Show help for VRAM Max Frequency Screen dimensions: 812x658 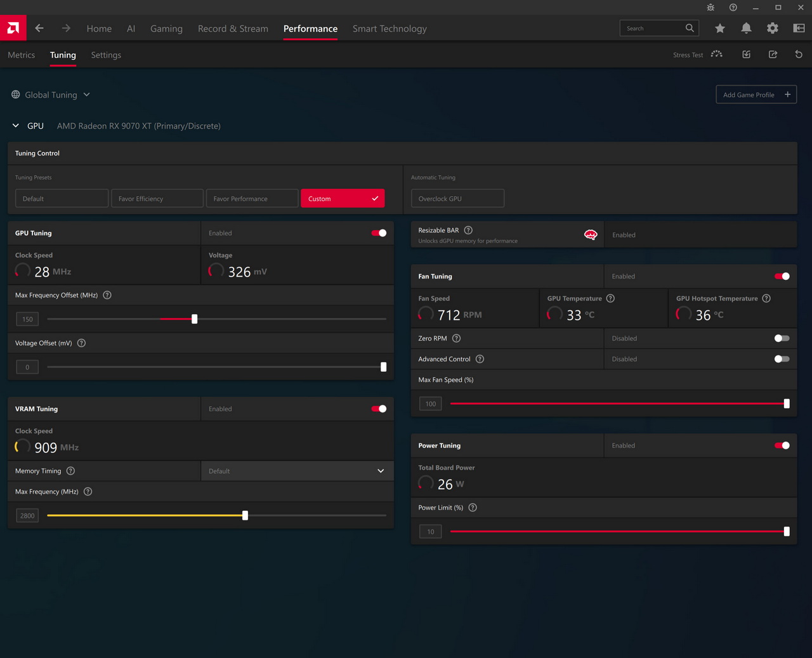click(88, 492)
